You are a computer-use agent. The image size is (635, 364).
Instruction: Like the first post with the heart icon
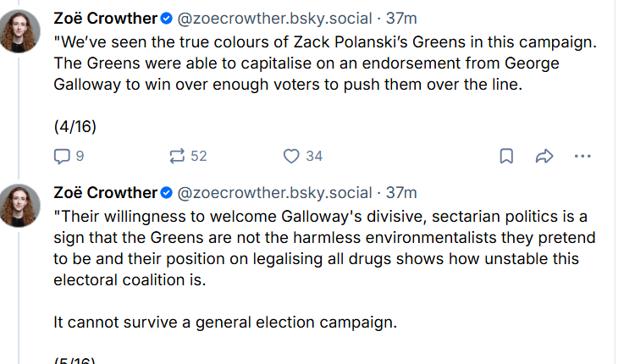point(291,156)
